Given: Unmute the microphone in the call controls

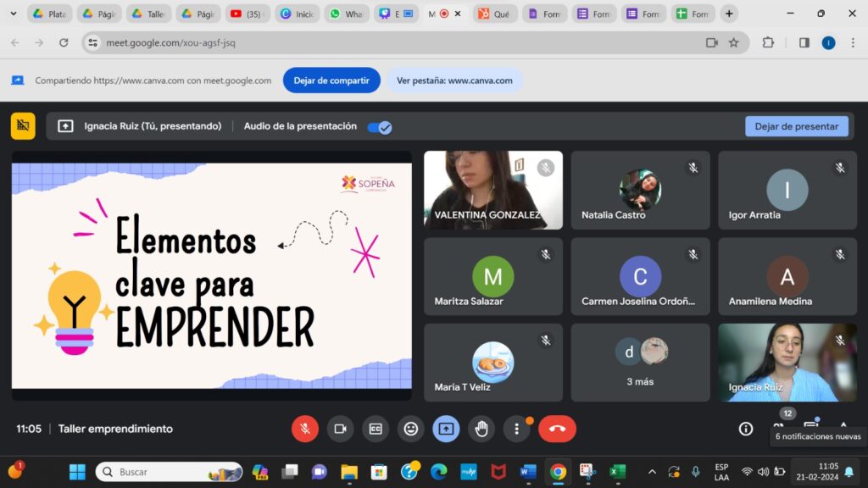Looking at the screenshot, I should tap(305, 429).
